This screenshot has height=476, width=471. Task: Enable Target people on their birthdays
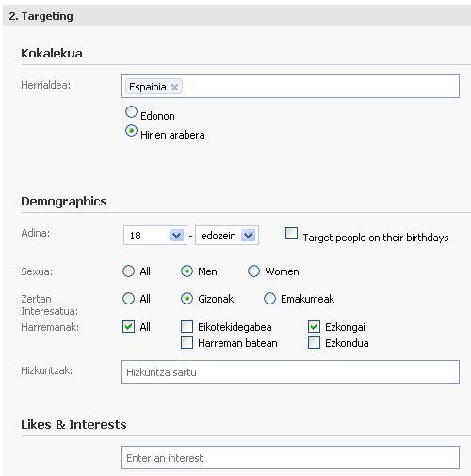coord(291,234)
